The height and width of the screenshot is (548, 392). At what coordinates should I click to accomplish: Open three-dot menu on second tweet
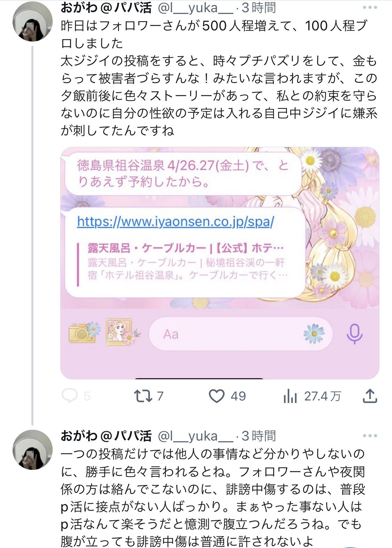(x=370, y=436)
